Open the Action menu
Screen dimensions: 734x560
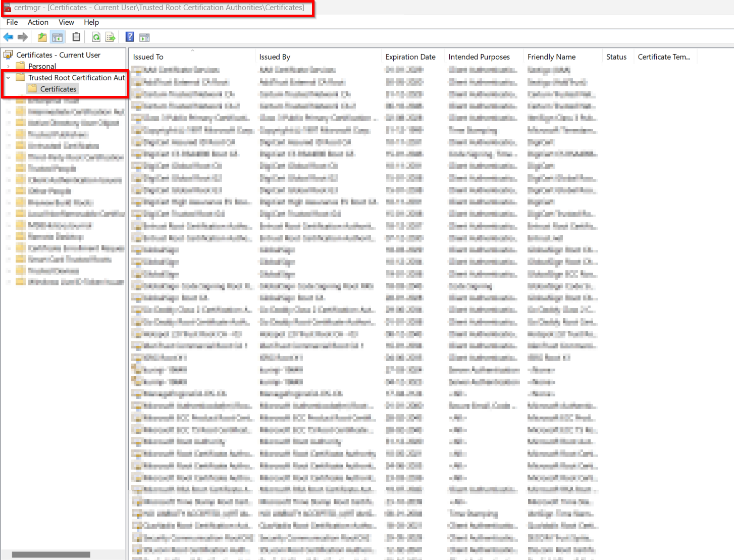38,22
